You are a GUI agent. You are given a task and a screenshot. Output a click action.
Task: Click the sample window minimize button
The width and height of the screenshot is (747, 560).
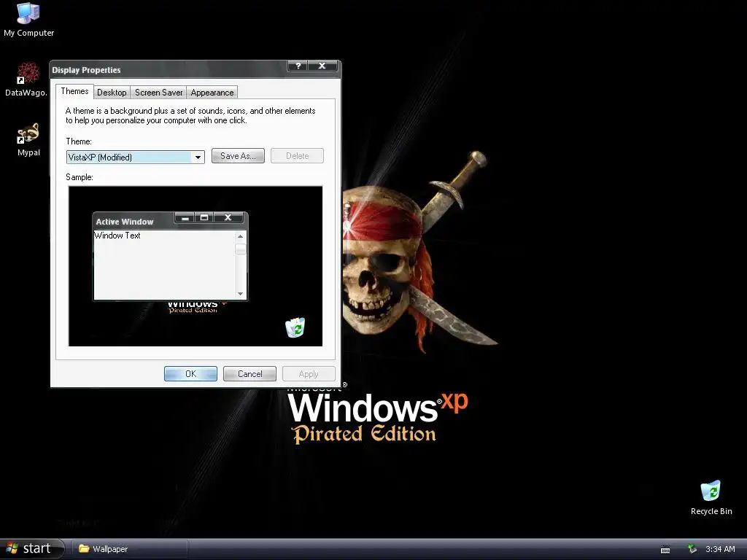[x=185, y=217]
